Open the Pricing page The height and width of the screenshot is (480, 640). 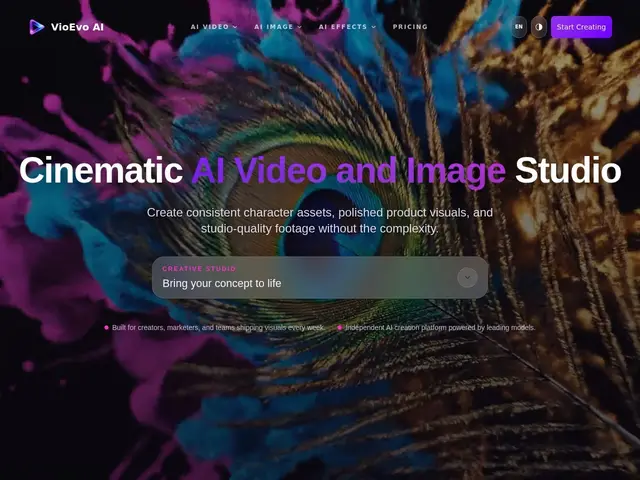pyautogui.click(x=410, y=27)
